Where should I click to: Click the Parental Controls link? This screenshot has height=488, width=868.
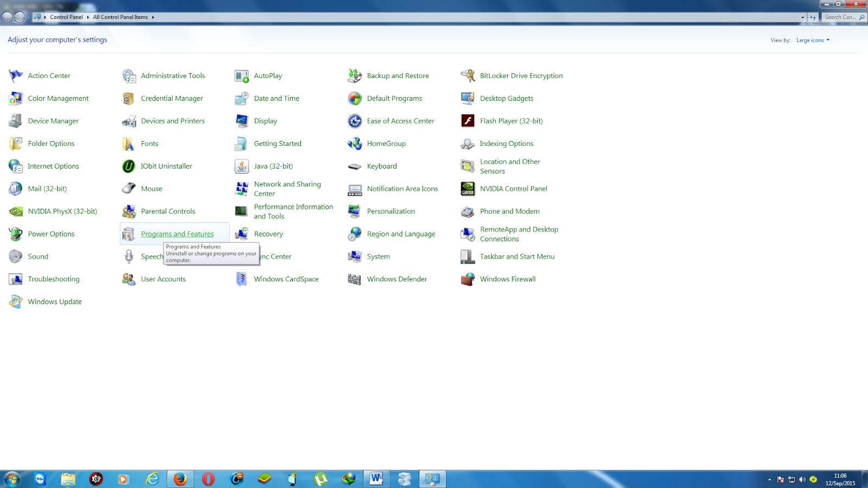(168, 211)
